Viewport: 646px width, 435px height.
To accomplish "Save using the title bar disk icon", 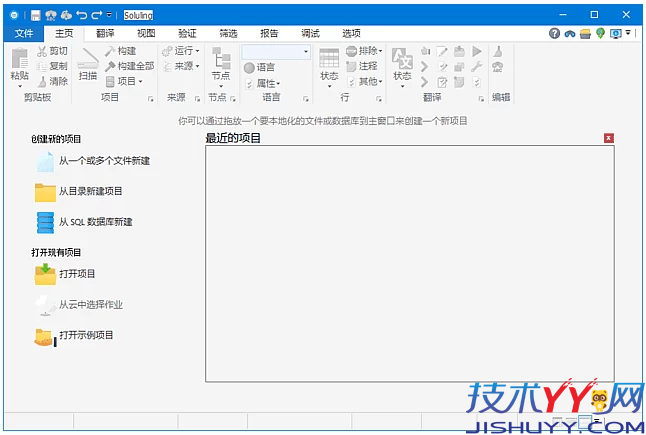I will [x=36, y=15].
